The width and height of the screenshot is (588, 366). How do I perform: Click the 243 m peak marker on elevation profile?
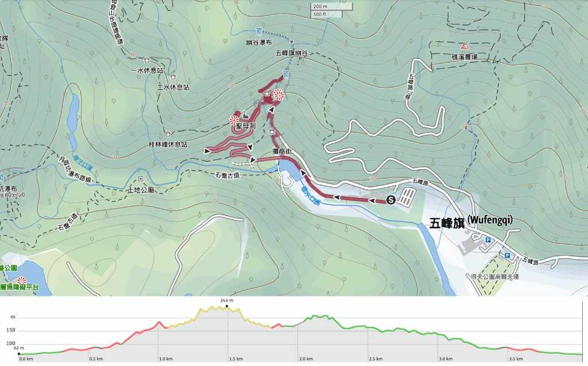click(x=227, y=306)
